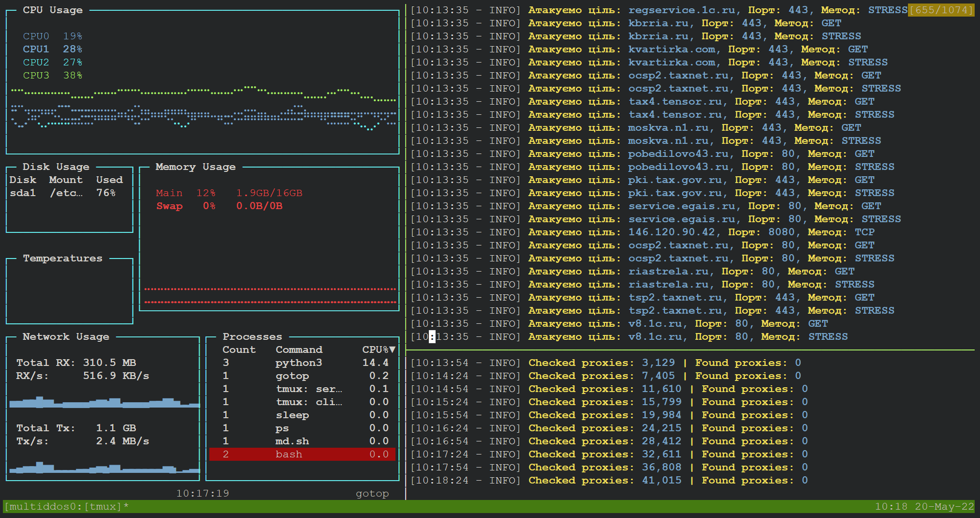Click the text cursor in the last attack log line
Viewport: 980px width, 518px height.
pyautogui.click(x=432, y=337)
